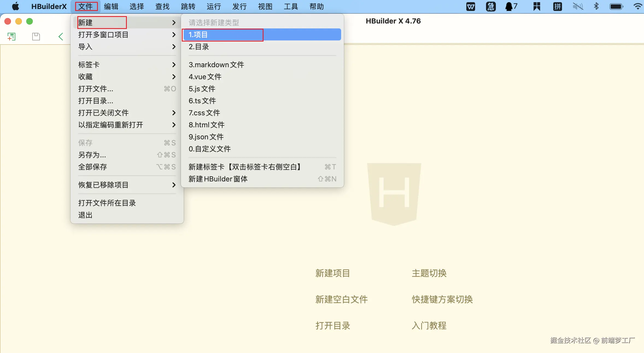Create a new 8.html文件
This screenshot has width=644, height=353.
click(262, 125)
